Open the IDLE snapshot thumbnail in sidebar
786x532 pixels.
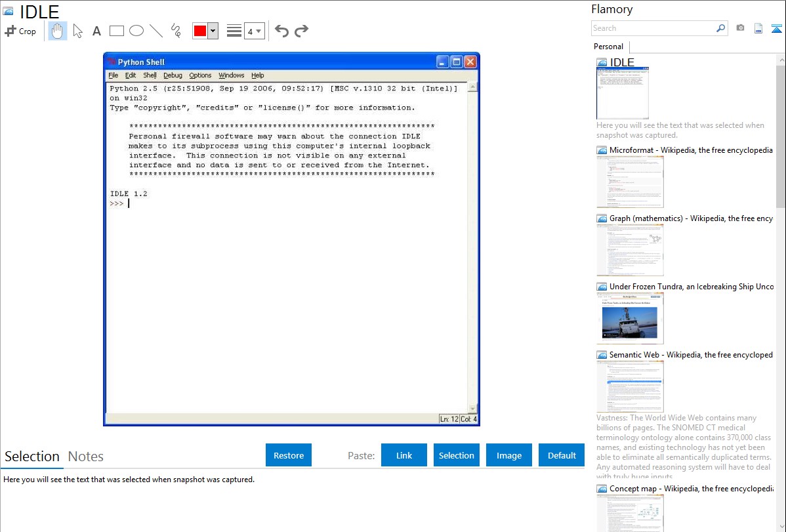623,94
